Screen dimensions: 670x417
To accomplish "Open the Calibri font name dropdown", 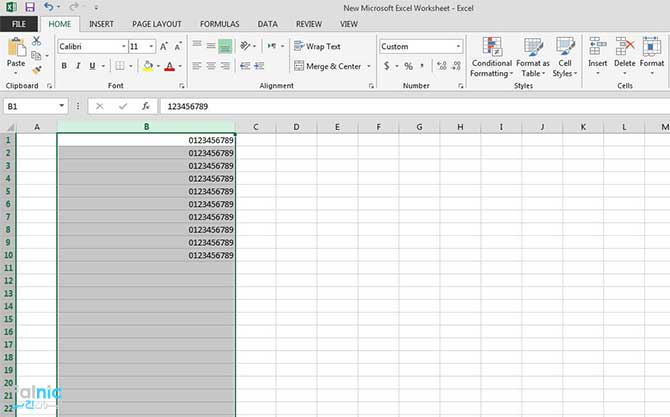I will (x=123, y=46).
